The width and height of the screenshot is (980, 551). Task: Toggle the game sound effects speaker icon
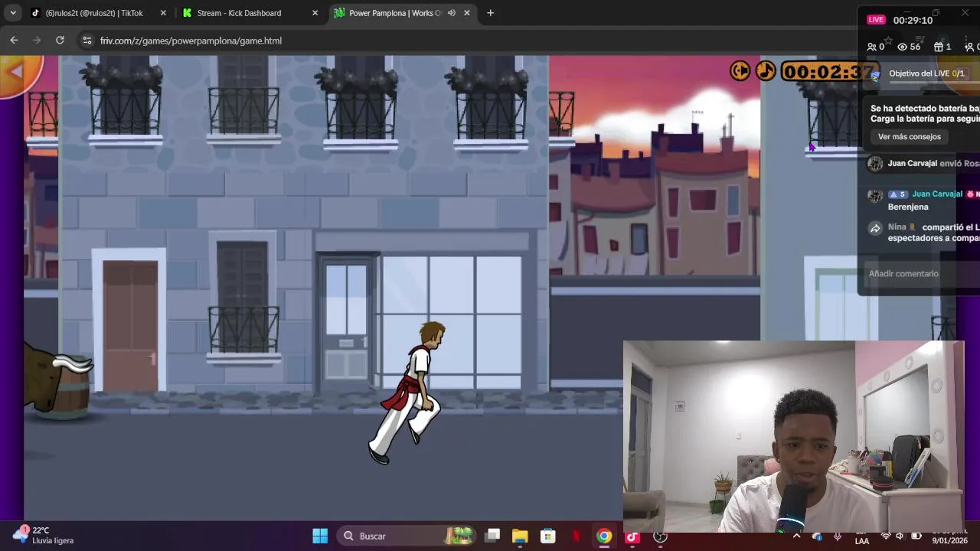point(740,71)
